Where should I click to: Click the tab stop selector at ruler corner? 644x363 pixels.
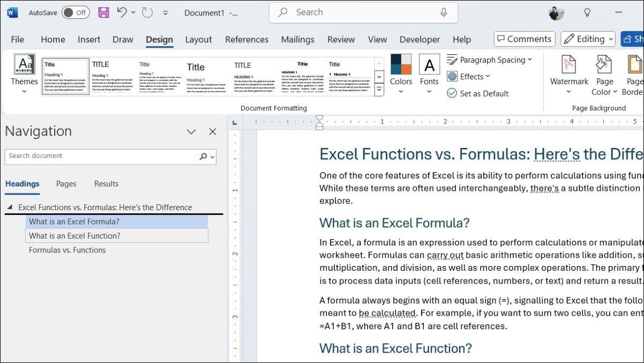click(235, 123)
